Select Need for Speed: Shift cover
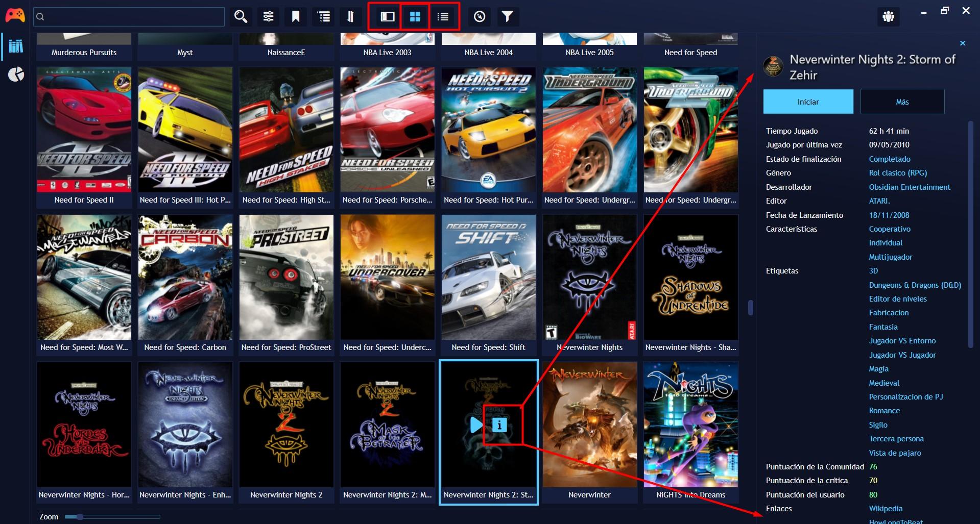This screenshot has width=980, height=524. 489,277
